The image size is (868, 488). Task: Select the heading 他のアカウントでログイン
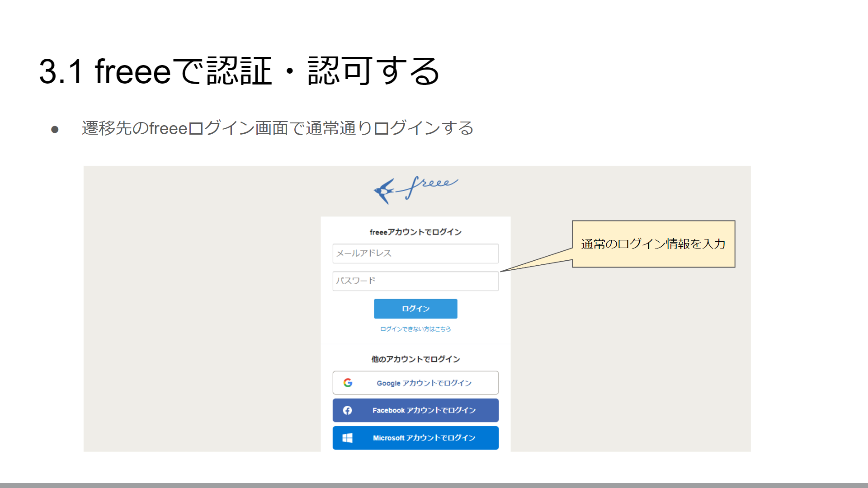[x=415, y=359]
